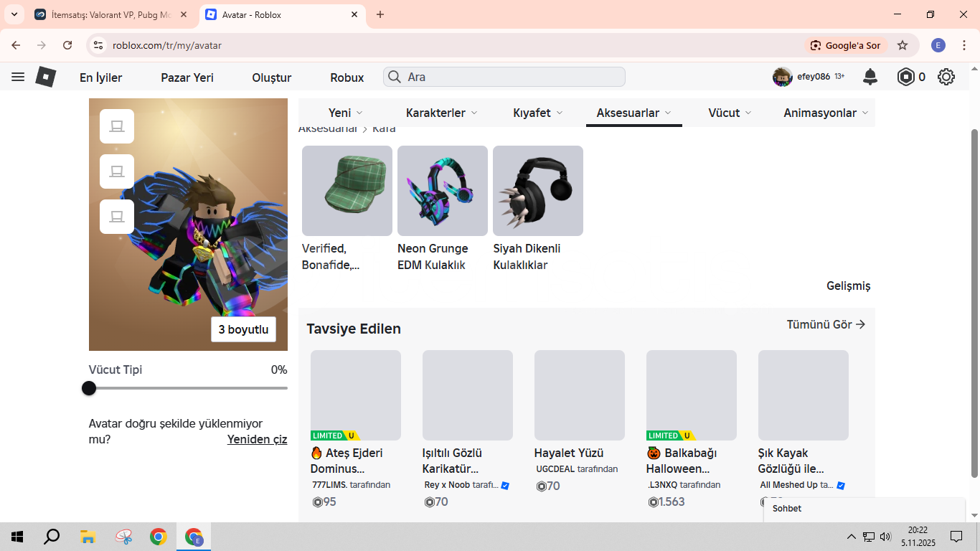Open the Roblox hamburger navigation menu
Image resolution: width=980 pixels, height=551 pixels.
pyautogui.click(x=18, y=77)
